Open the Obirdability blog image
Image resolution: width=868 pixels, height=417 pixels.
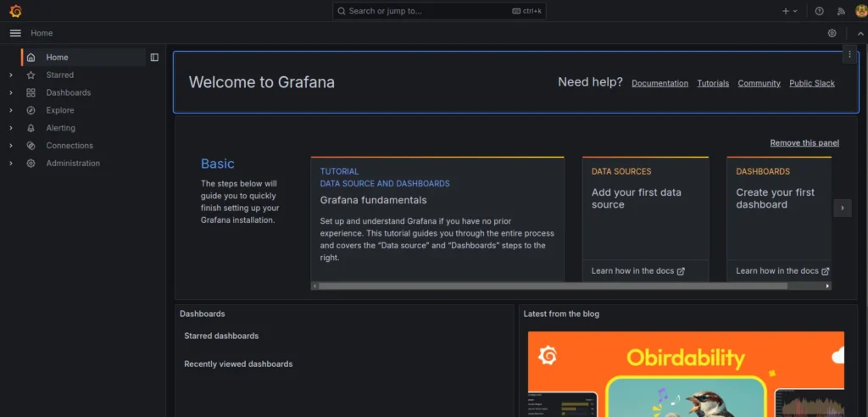tap(686, 374)
